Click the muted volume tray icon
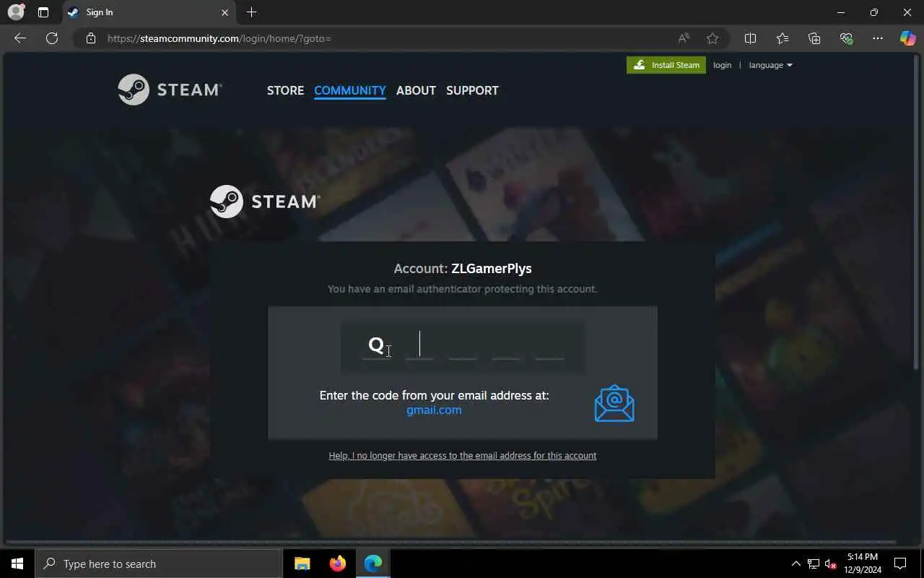924x578 pixels. 831,564
